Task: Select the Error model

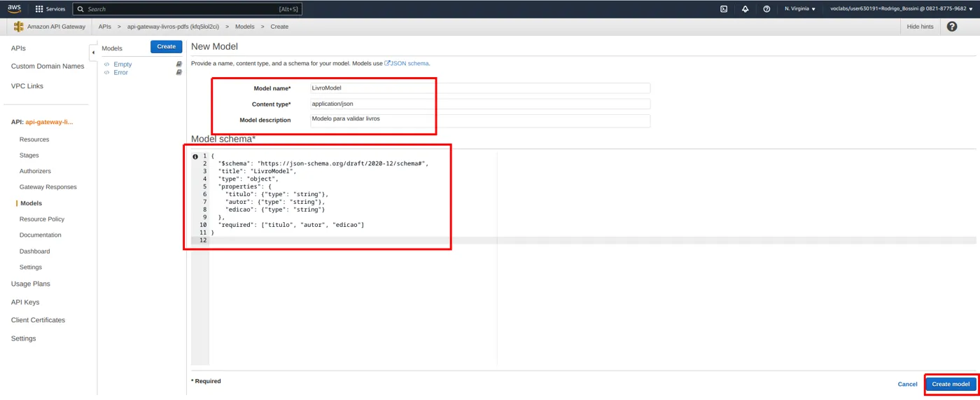Action: point(120,72)
